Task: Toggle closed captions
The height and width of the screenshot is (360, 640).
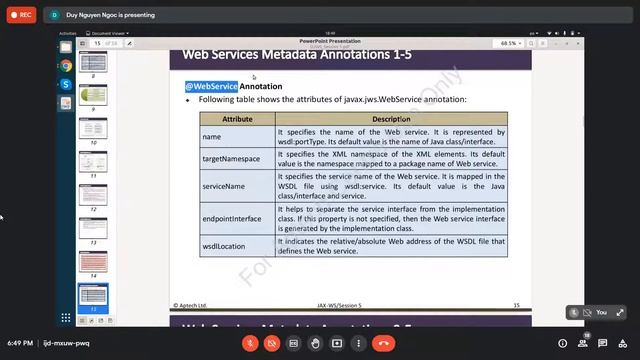Action: point(293,343)
